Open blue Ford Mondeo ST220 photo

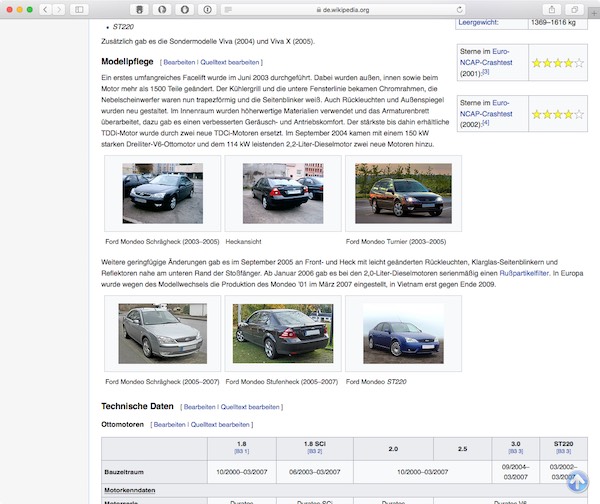tap(403, 333)
